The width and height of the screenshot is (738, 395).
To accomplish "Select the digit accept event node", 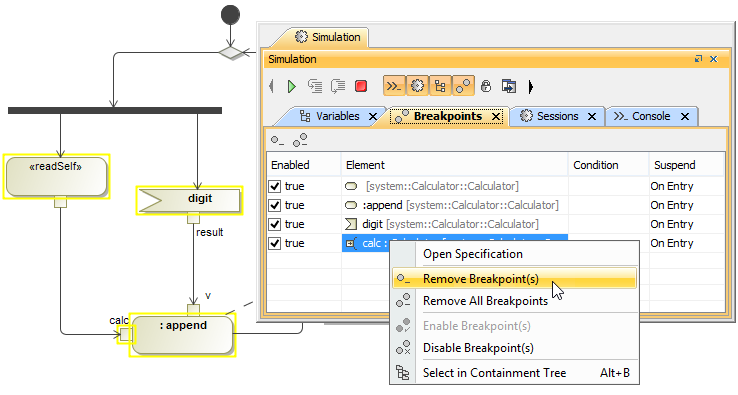I will (190, 201).
